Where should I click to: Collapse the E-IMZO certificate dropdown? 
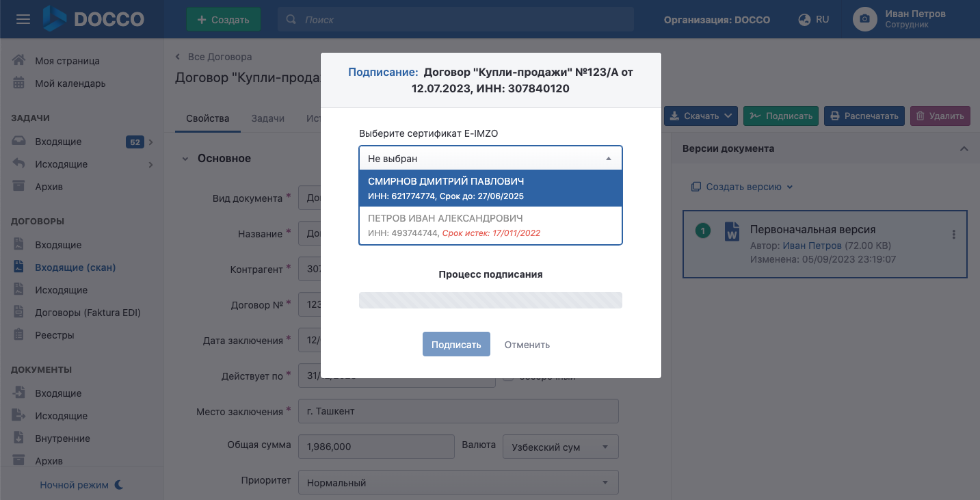click(x=490, y=158)
